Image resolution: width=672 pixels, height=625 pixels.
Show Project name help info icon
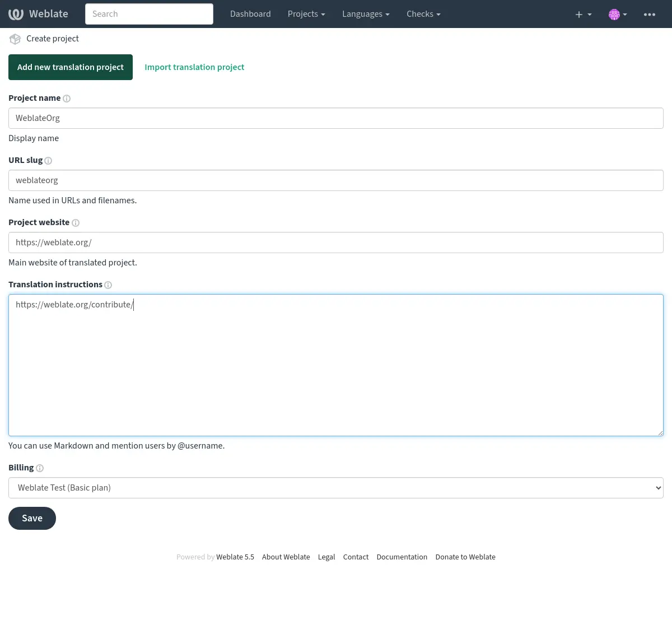[67, 99]
